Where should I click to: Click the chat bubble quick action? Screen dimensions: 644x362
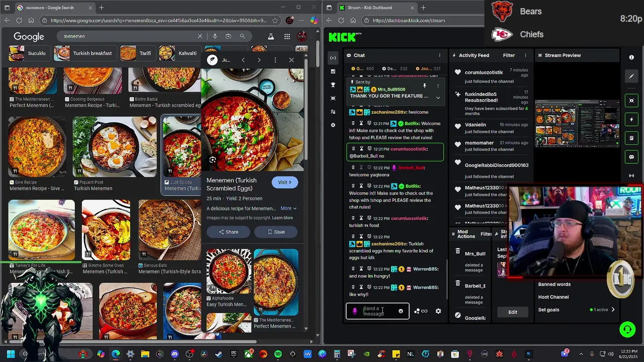coord(631,157)
